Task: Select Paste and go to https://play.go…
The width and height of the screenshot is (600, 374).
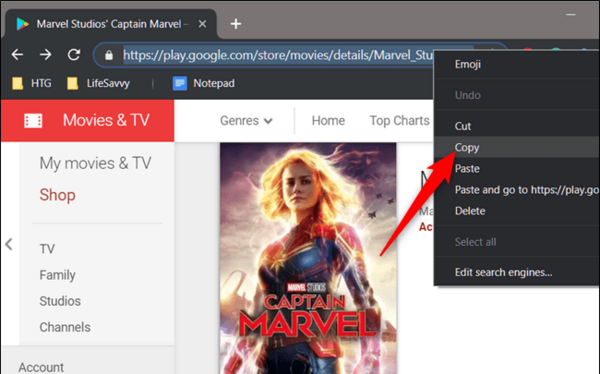Action: pyautogui.click(x=517, y=189)
